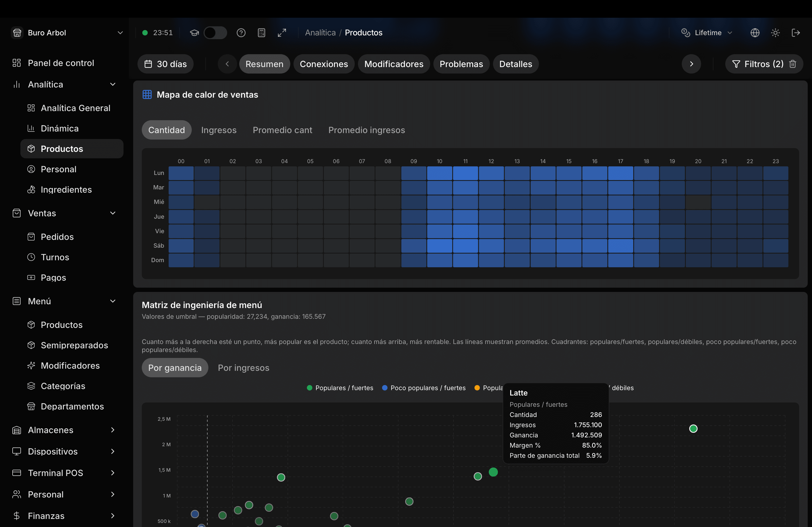812x527 pixels.
Task: Click the blue Poco populares scatter point
Action: point(195,514)
